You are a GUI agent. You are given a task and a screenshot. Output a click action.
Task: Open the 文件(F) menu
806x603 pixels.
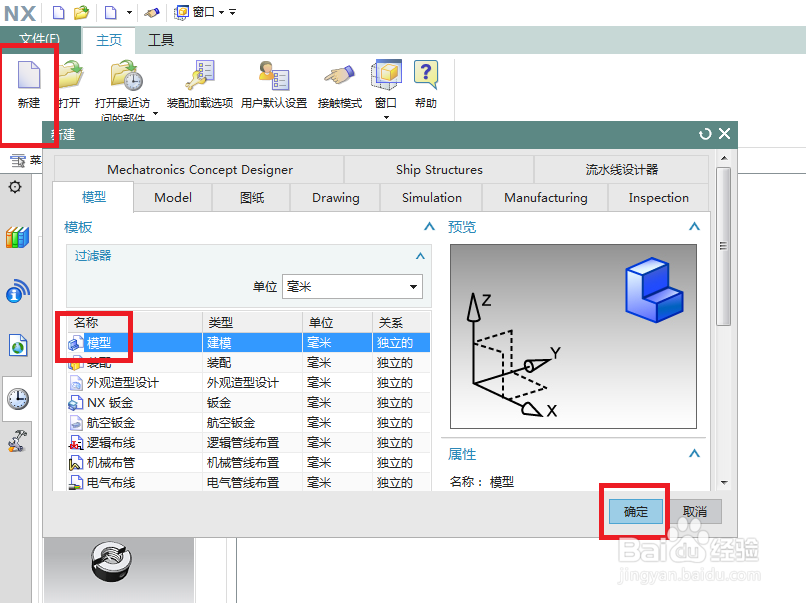[40, 39]
